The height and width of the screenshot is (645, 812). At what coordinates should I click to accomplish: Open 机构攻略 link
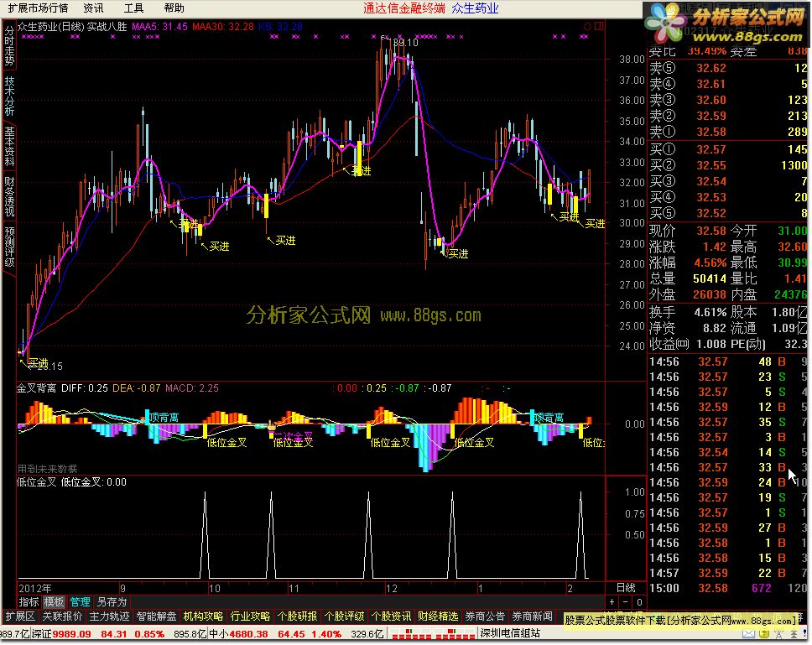(x=203, y=616)
